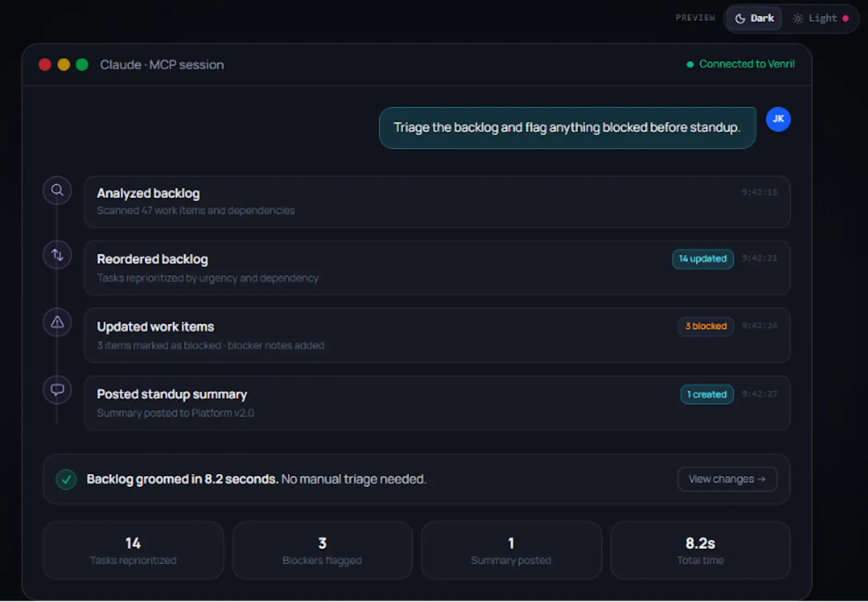The height and width of the screenshot is (602, 868).
Task: Open the Analyzed backlog step card
Action: (437, 202)
